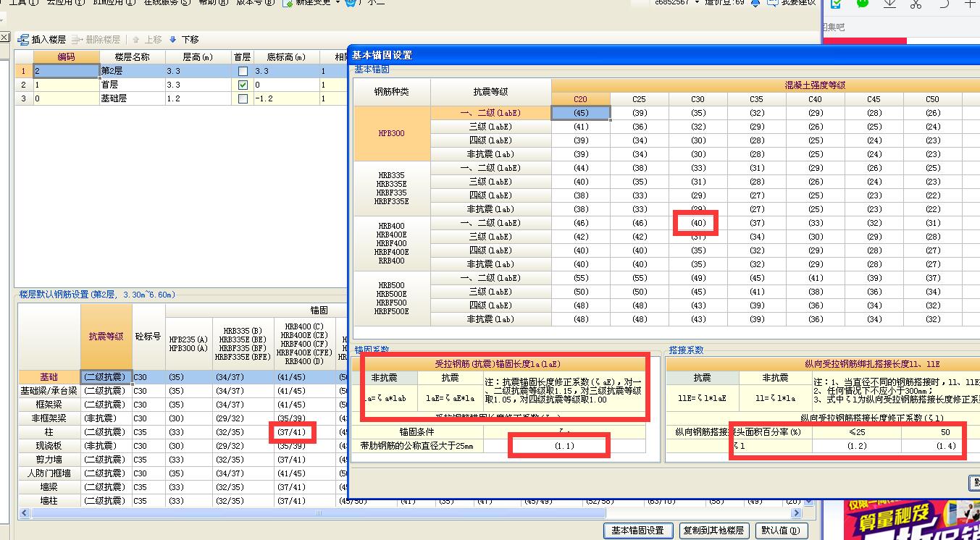
Task: Click the Insert Floor (插入楼层) icon
Action: tap(23, 40)
